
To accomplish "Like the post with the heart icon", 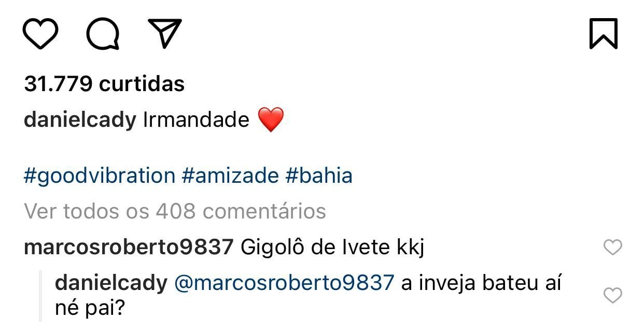I will pos(40,34).
